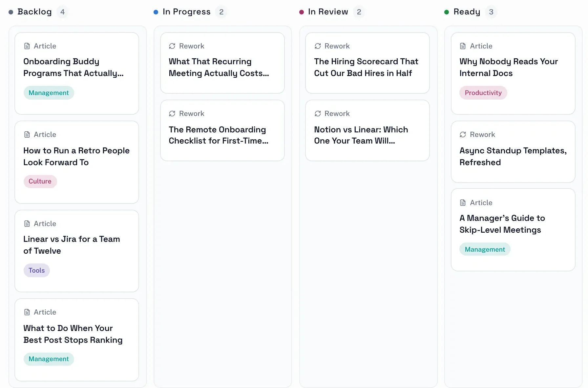Open How to Run a Retro People Look Forward To
Screen dimensions: 588x388
pyautogui.click(x=76, y=157)
